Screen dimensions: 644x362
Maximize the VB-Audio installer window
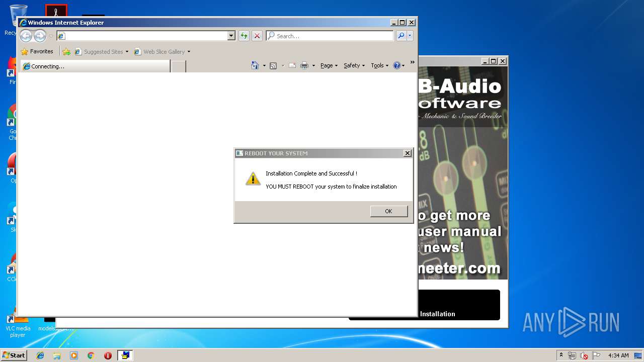(x=494, y=61)
